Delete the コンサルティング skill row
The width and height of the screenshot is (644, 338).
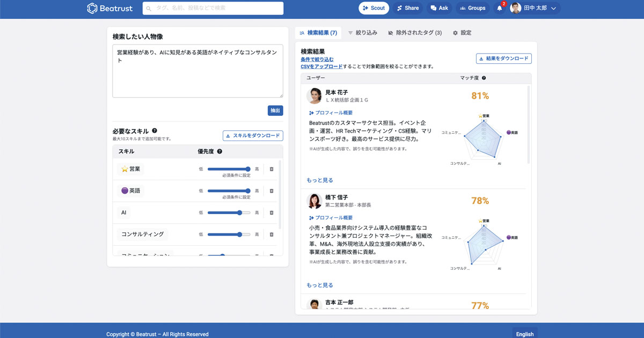pyautogui.click(x=272, y=234)
